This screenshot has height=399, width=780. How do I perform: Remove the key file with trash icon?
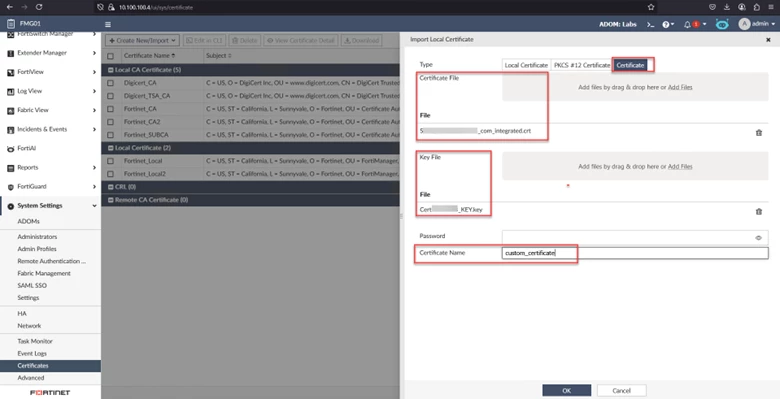[759, 211]
